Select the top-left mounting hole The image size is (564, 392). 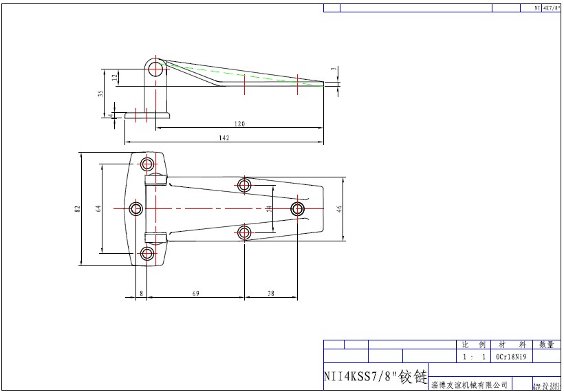tap(147, 164)
